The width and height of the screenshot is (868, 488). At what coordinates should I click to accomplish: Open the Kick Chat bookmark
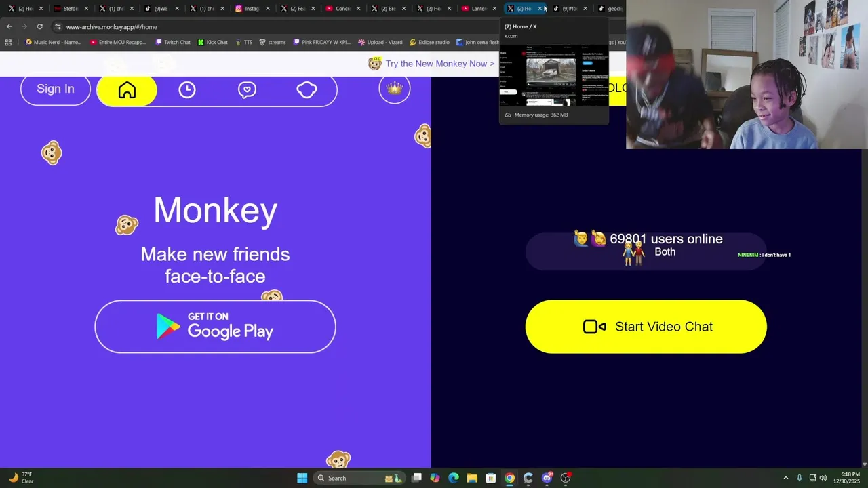(x=213, y=42)
